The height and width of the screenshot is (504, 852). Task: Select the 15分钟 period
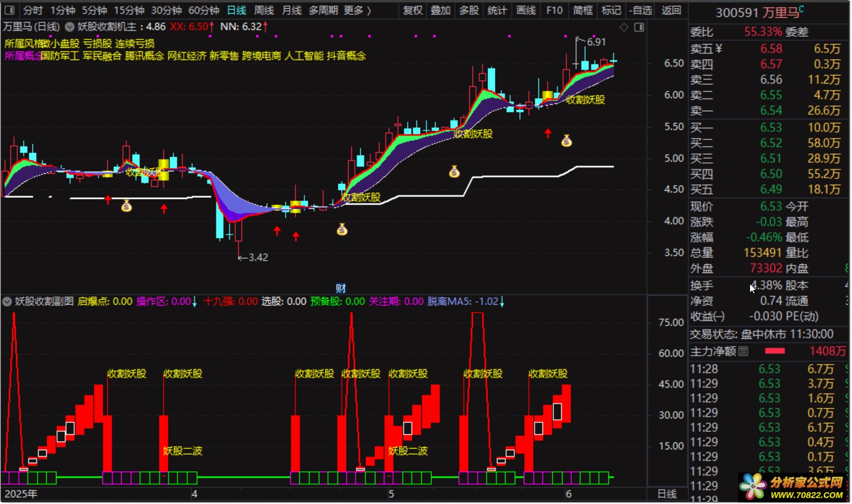[129, 10]
